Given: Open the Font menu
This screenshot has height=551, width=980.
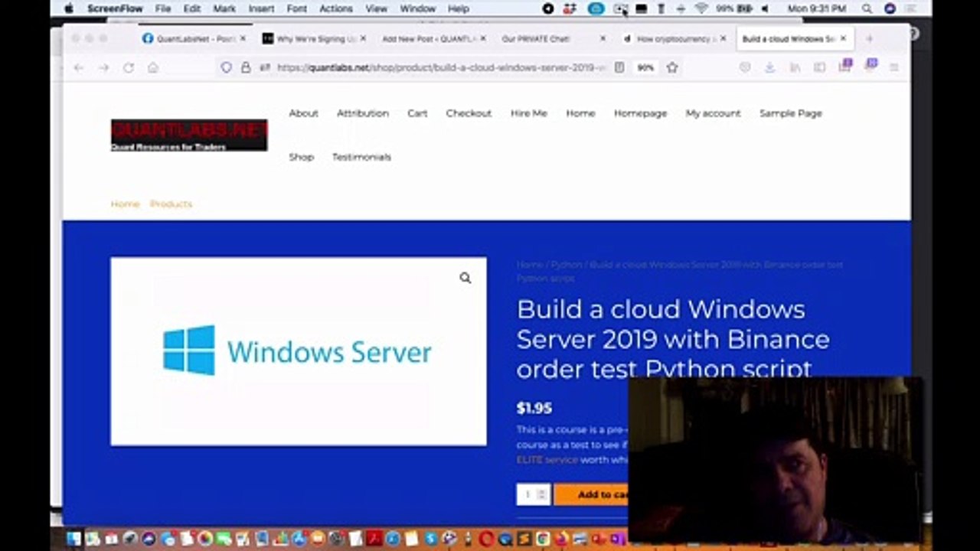Looking at the screenshot, I should point(297,8).
